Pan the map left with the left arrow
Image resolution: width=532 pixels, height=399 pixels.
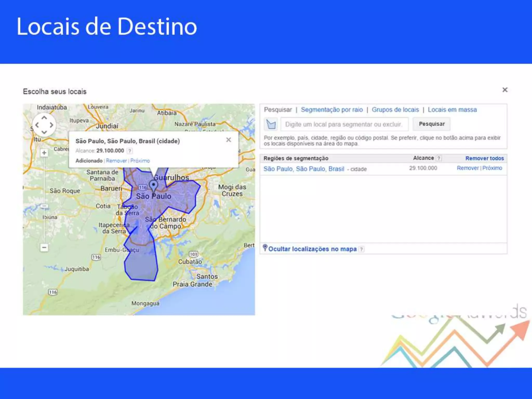click(37, 125)
